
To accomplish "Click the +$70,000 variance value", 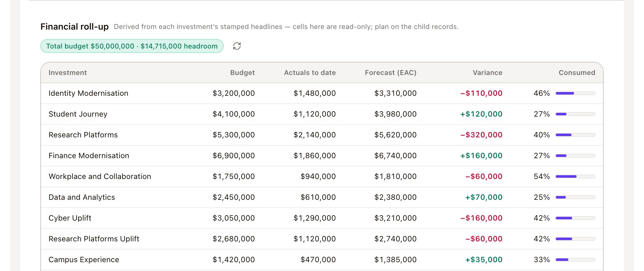I will click(484, 197).
